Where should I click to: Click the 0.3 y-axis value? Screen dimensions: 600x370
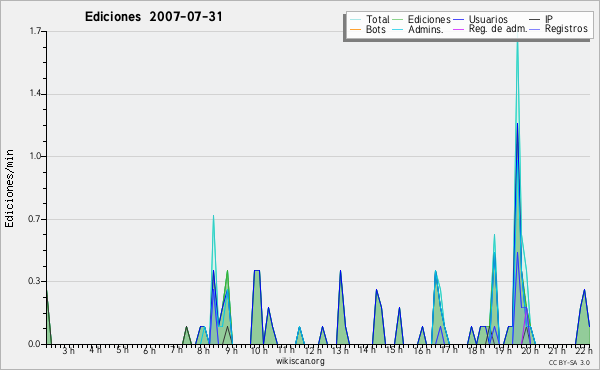(x=35, y=281)
